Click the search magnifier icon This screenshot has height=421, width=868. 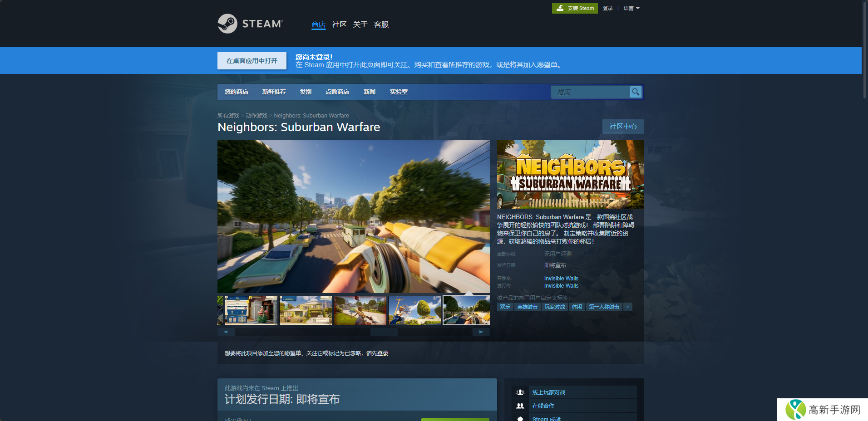(636, 92)
